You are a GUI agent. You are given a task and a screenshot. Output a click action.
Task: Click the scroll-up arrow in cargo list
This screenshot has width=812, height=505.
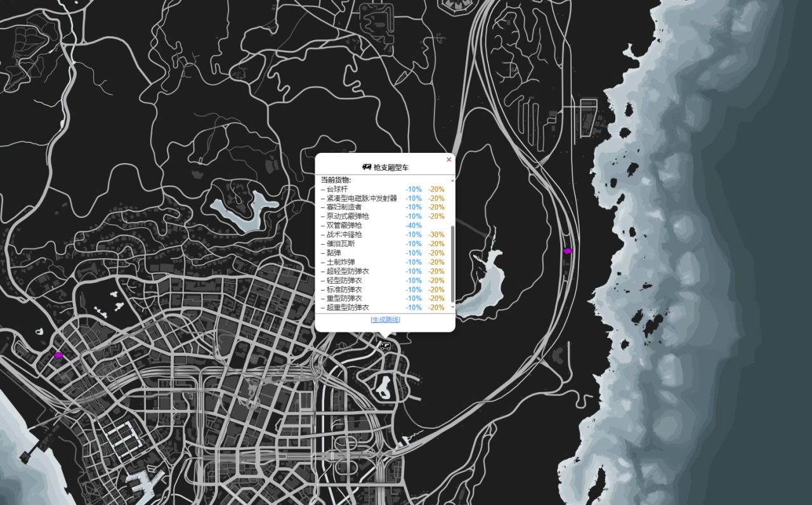point(452,180)
